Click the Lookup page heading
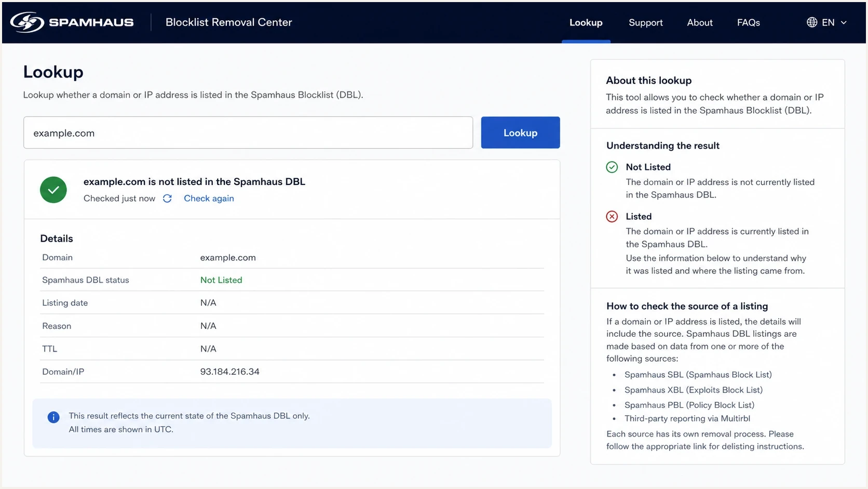 tap(53, 72)
